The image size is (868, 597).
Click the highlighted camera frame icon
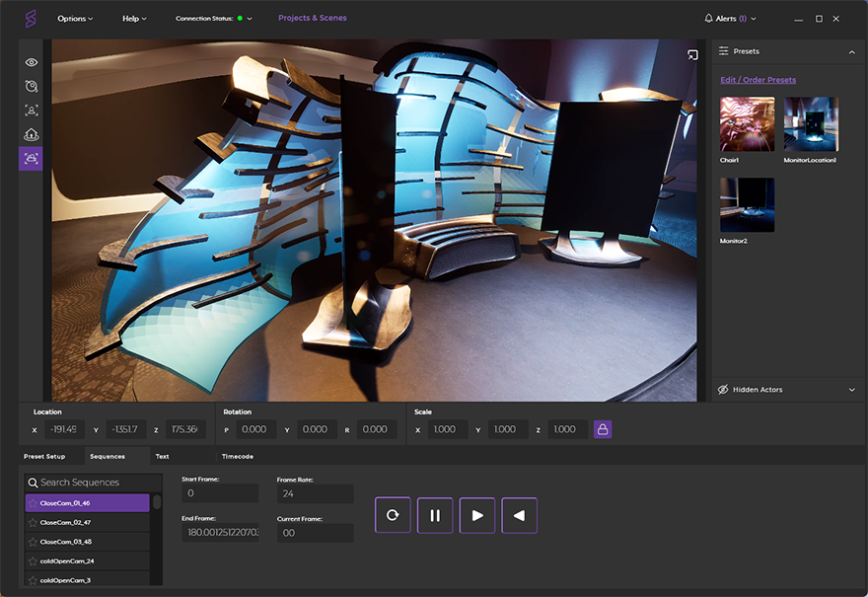31,158
